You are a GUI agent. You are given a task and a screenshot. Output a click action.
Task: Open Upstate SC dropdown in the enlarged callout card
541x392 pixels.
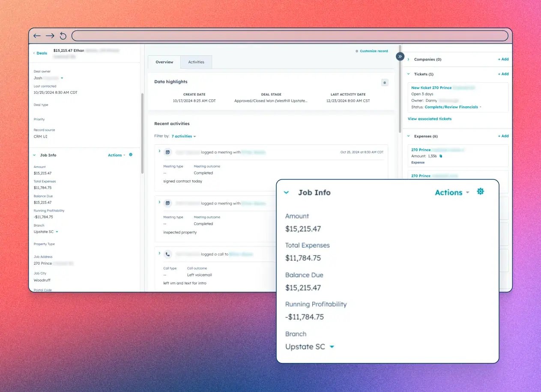[x=310, y=347]
